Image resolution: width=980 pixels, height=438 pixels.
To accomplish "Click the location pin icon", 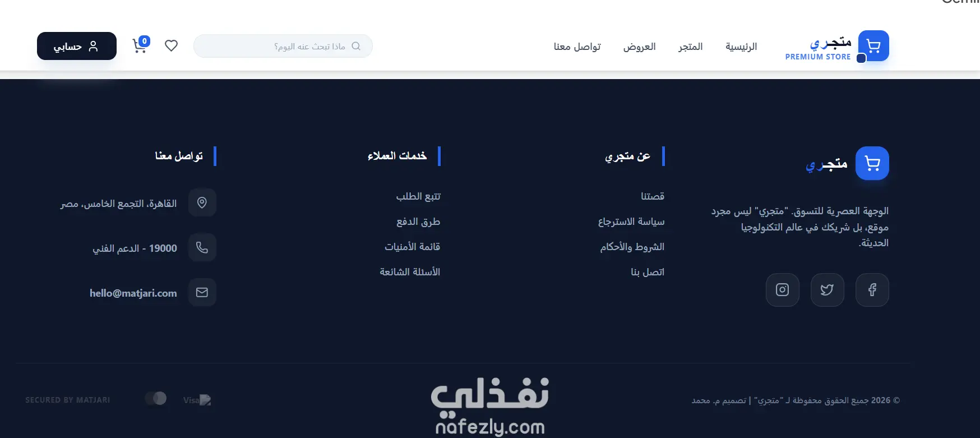I will (x=202, y=202).
